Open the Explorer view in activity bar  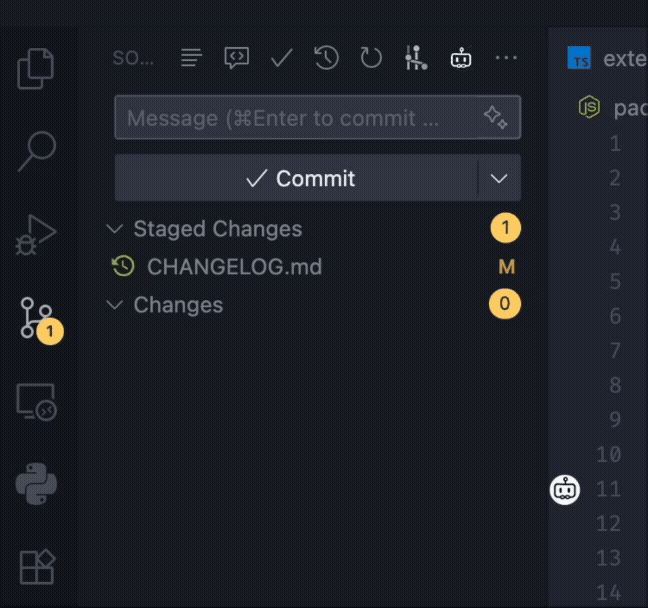coord(36,68)
